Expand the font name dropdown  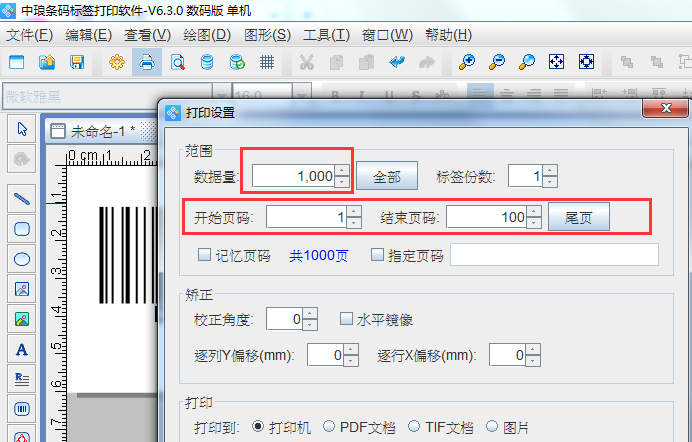pos(222,97)
